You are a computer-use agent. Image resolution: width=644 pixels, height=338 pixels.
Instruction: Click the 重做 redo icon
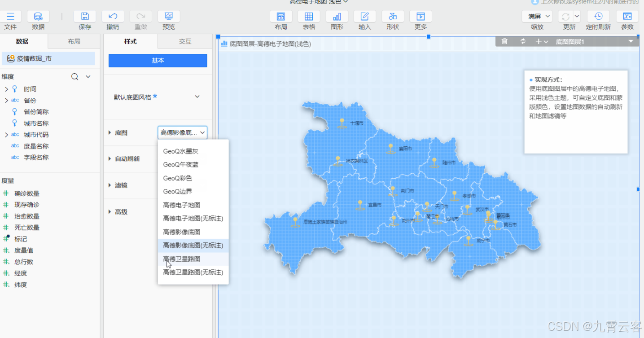coord(140,17)
